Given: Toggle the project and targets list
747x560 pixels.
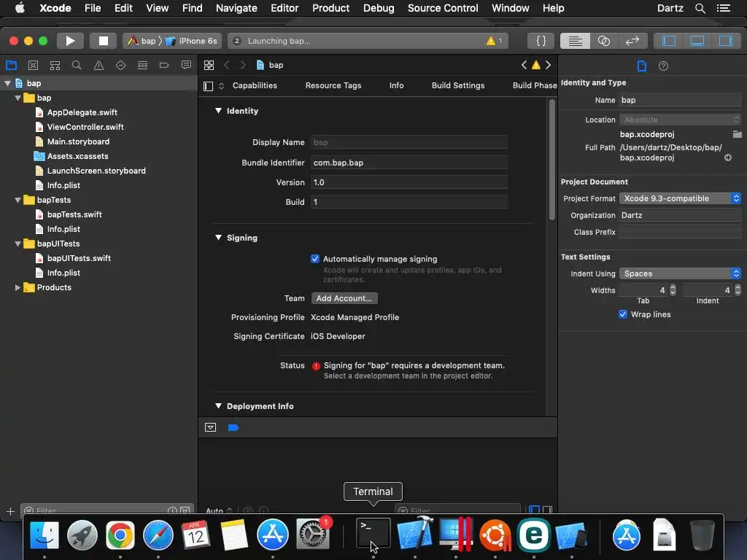Looking at the screenshot, I should (x=208, y=86).
